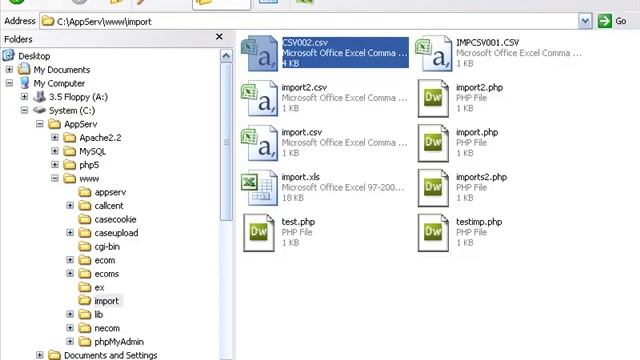Click the 3.5 Floppy drive icon
640x360 pixels.
point(40,96)
